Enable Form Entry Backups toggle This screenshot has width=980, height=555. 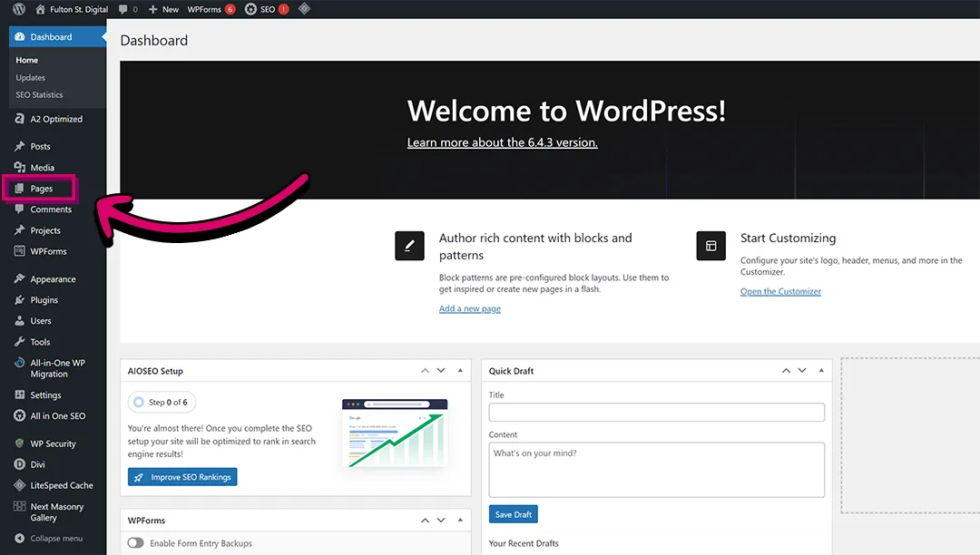[135, 541]
